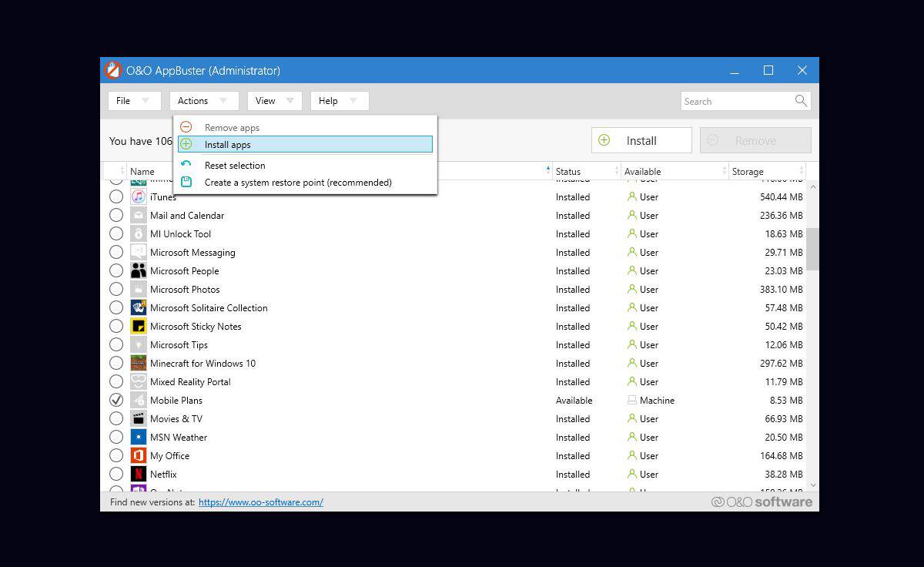This screenshot has width=924, height=567.
Task: Click the Netflix app icon
Action: click(139, 475)
